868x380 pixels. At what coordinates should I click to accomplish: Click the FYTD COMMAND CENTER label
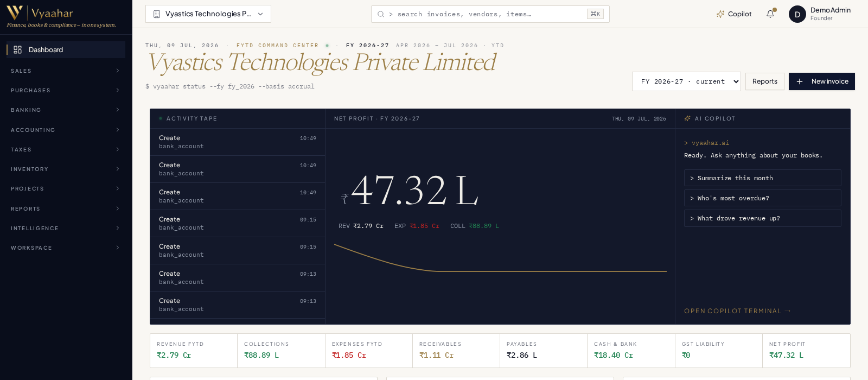tap(277, 46)
